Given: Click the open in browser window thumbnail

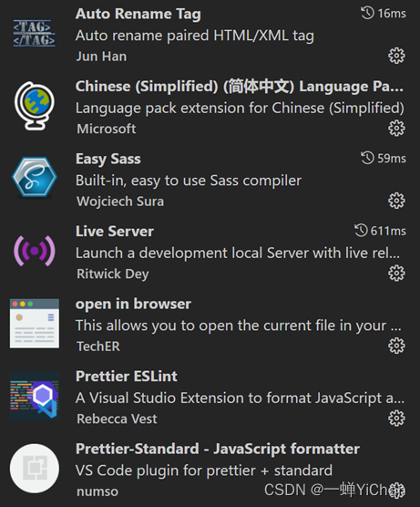Looking at the screenshot, I should click(x=35, y=324).
